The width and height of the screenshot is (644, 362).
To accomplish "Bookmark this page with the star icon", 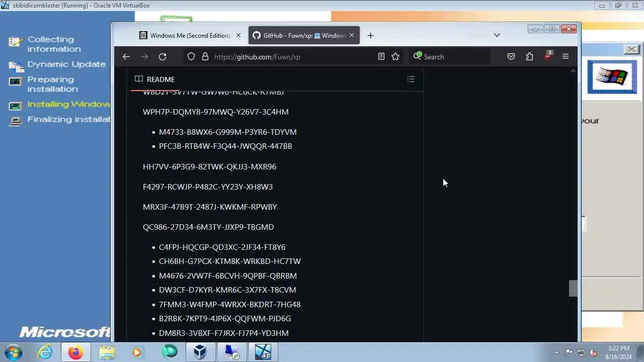I will tap(395, 57).
